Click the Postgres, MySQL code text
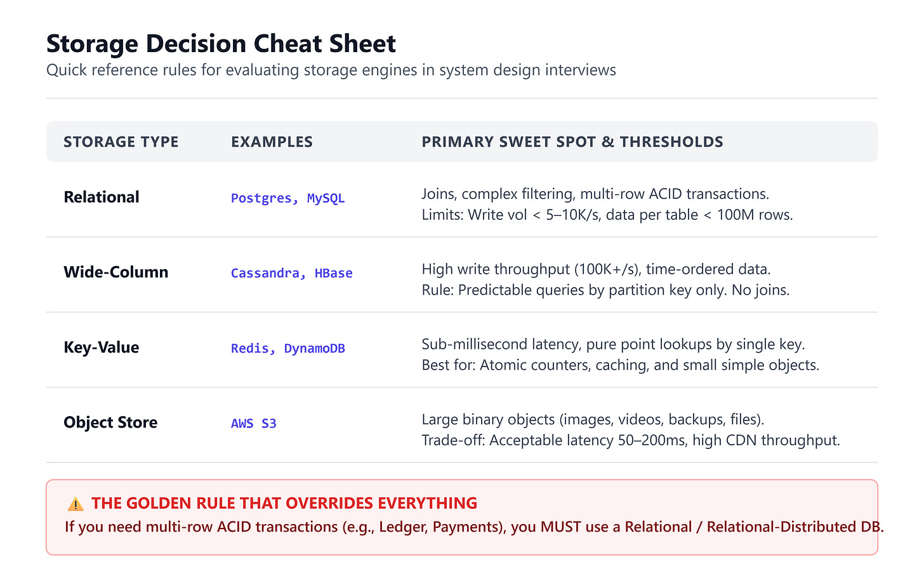The height and width of the screenshot is (578, 924). [288, 198]
